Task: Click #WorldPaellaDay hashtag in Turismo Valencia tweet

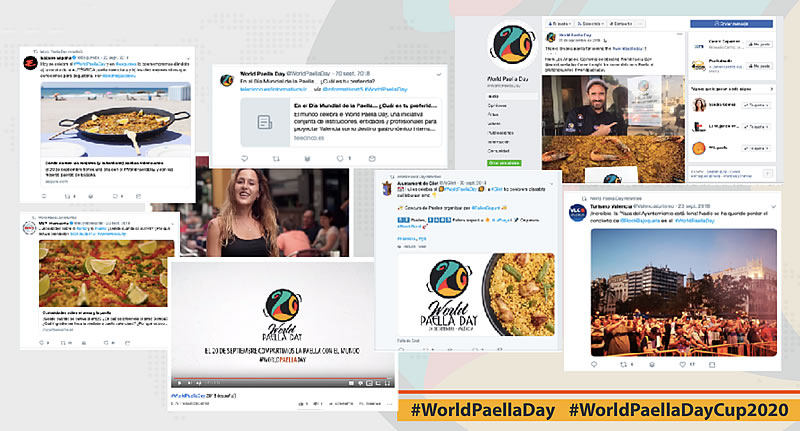Action: (x=694, y=221)
